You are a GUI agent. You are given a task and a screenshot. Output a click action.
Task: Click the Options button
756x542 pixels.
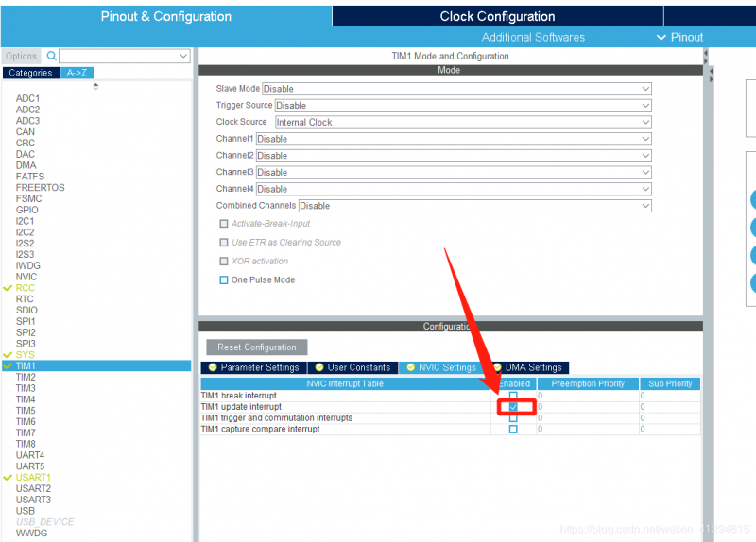tap(21, 56)
